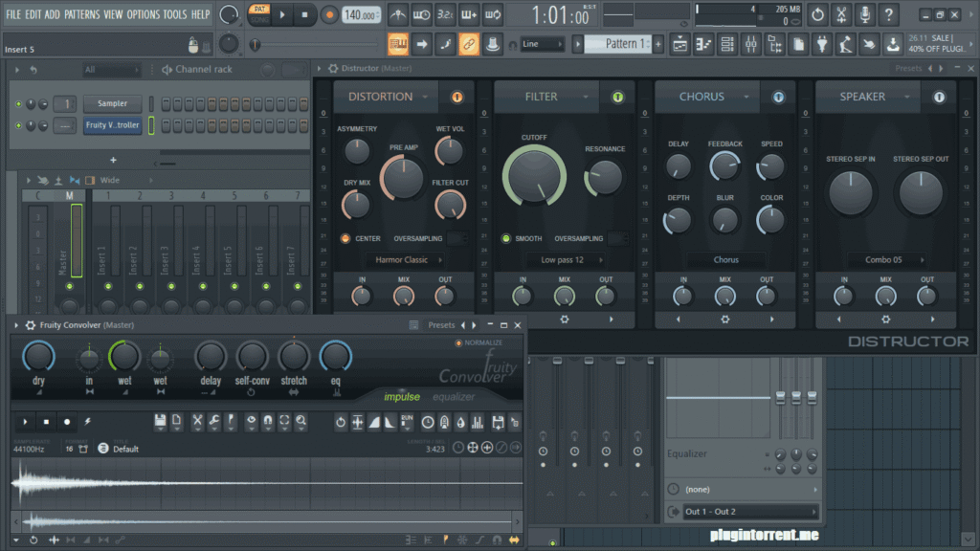The image size is (980, 551).
Task: Open the PATTERNS menu
Action: pyautogui.click(x=81, y=13)
